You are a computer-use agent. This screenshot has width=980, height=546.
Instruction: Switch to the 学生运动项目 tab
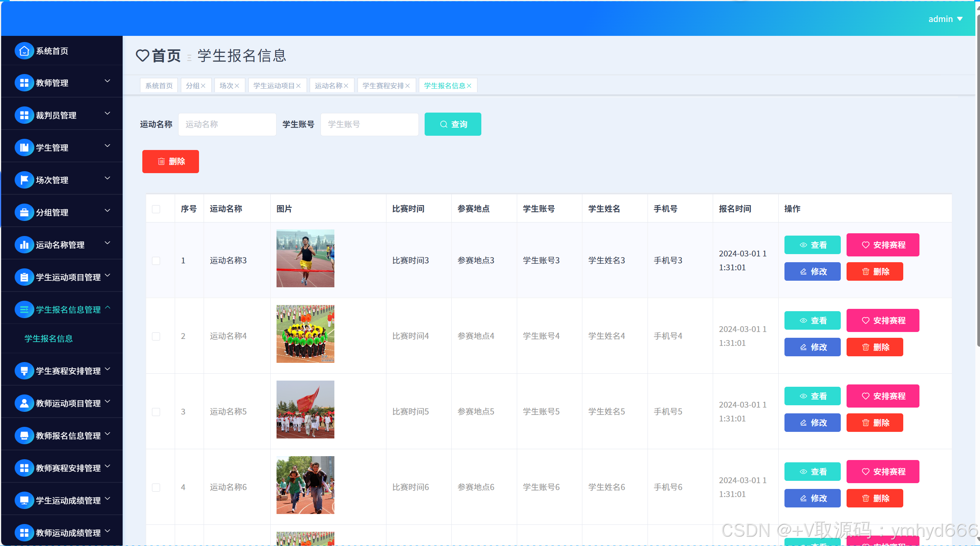point(273,86)
